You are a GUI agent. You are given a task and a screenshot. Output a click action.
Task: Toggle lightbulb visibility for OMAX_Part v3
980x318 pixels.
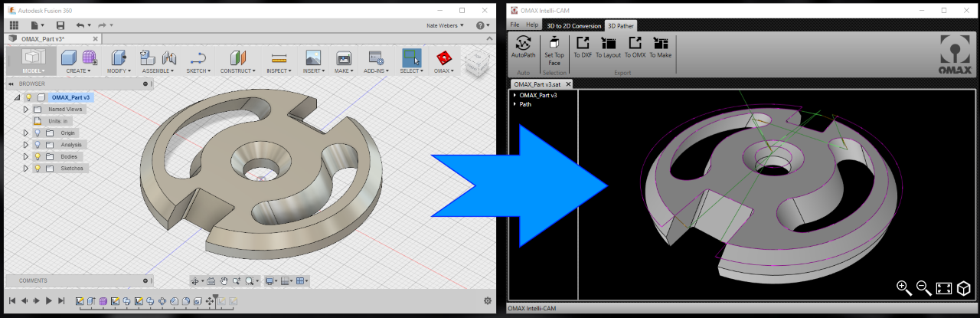[29, 97]
